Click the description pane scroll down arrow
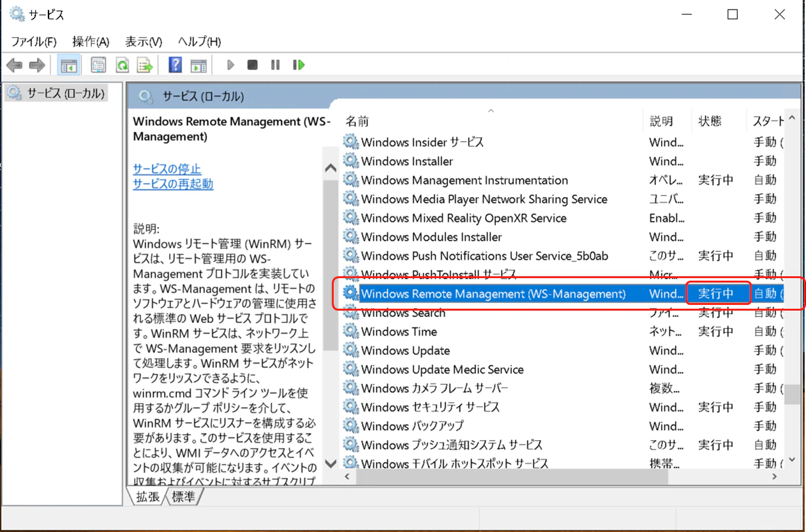The image size is (806, 532). (x=331, y=462)
